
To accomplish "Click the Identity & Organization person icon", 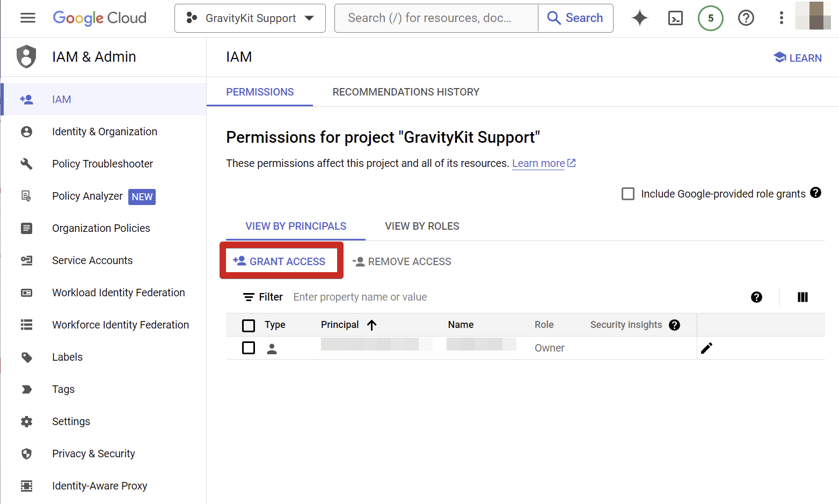I will pos(26,132).
